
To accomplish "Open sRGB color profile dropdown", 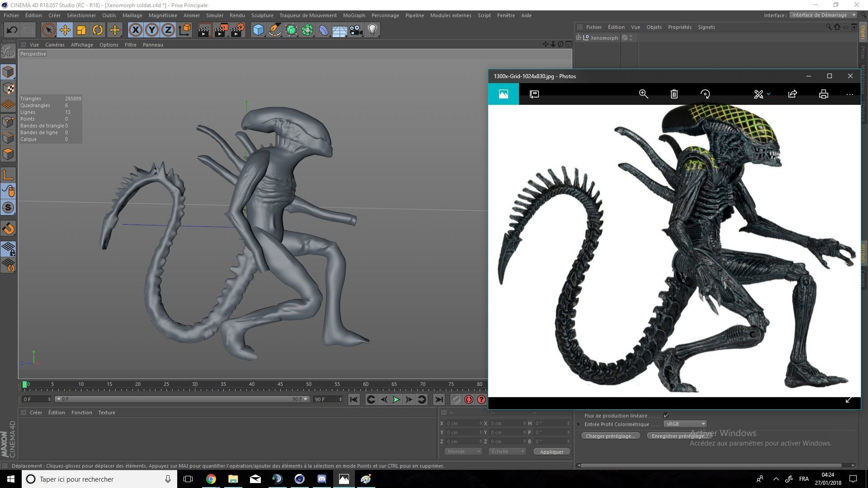I will 685,424.
